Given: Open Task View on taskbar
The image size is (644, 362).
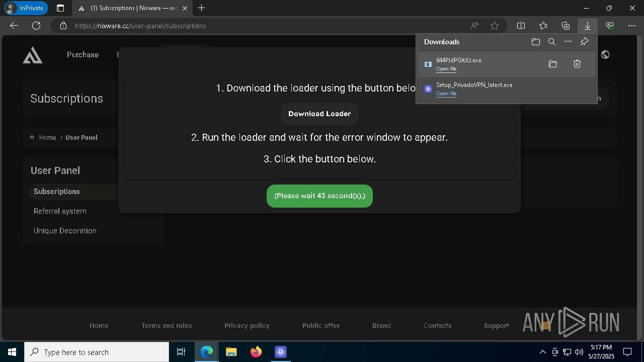Looking at the screenshot, I should (x=181, y=352).
